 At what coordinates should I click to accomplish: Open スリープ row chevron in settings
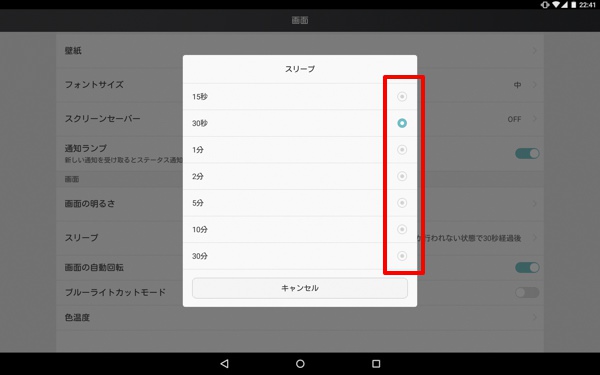[535, 238]
